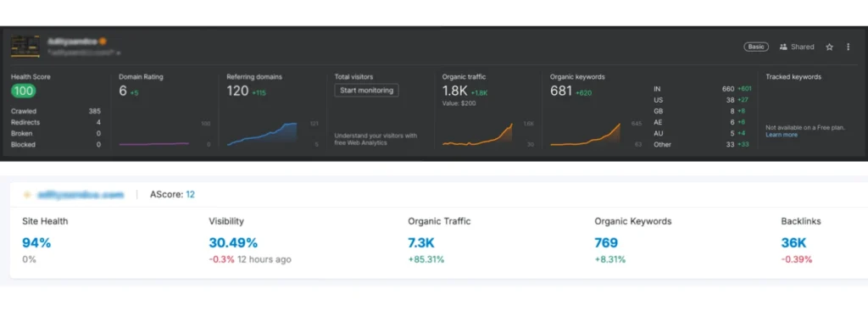Open the Backlinks 36K metric

pos(793,242)
